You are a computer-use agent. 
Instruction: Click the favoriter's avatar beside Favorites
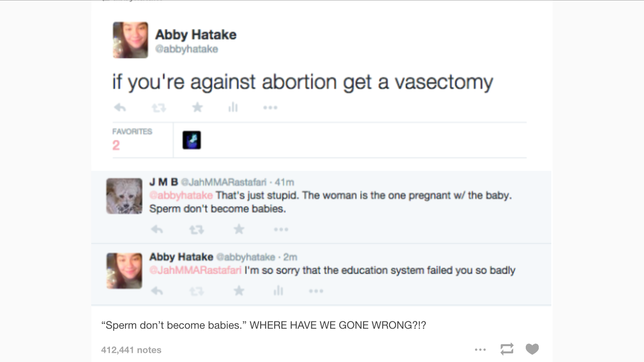pos(192,140)
